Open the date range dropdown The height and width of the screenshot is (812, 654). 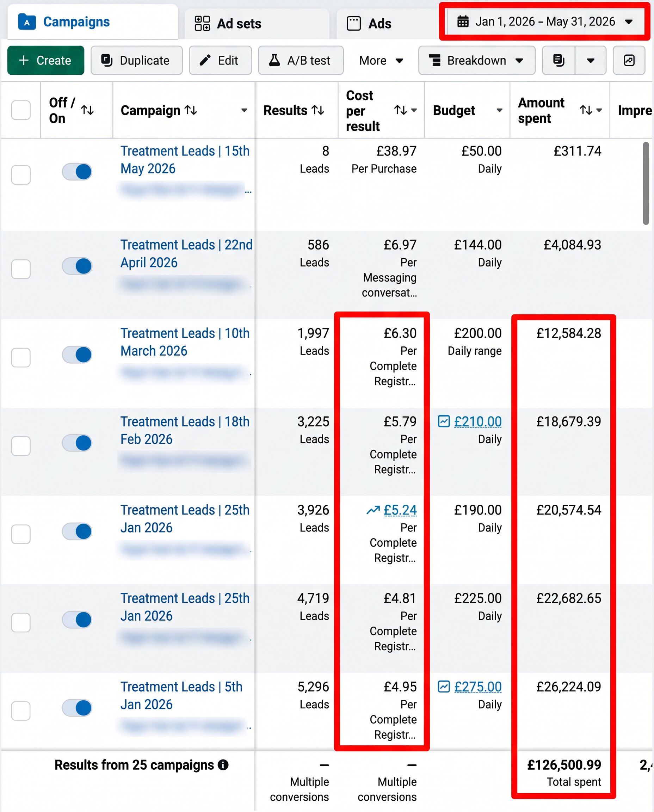pyautogui.click(x=545, y=21)
